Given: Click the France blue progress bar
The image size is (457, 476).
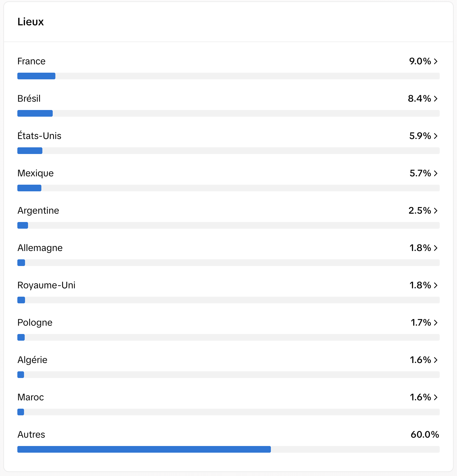Looking at the screenshot, I should [x=36, y=76].
